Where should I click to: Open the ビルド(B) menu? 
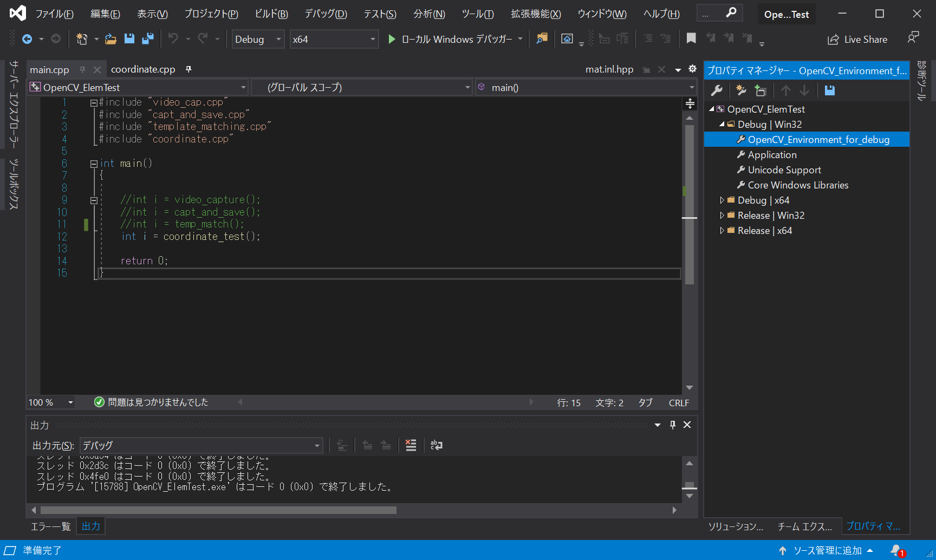coord(271,14)
